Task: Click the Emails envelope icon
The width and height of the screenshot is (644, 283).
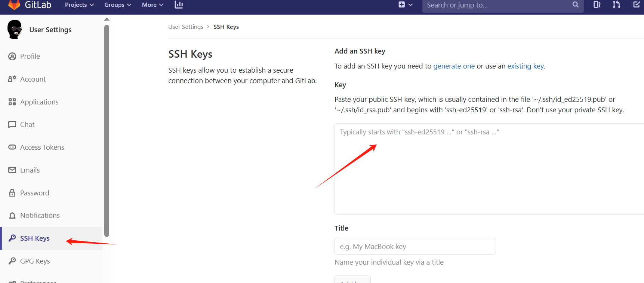Action: [12, 170]
